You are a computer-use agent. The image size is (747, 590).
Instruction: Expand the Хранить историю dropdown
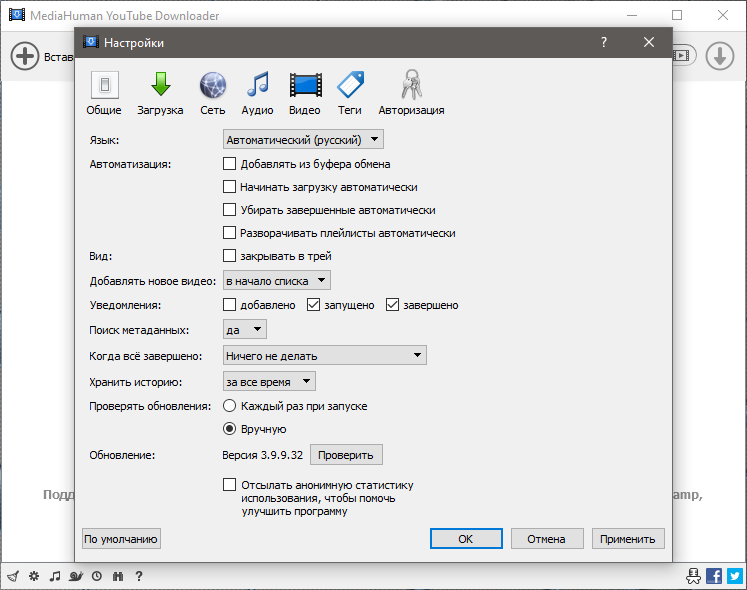(x=269, y=381)
